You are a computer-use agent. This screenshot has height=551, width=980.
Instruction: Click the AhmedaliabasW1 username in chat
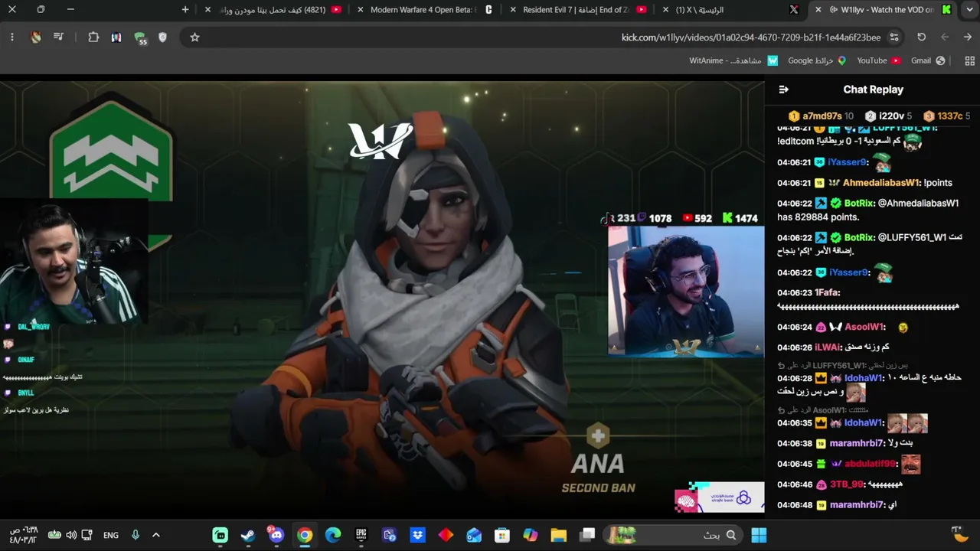pyautogui.click(x=880, y=183)
